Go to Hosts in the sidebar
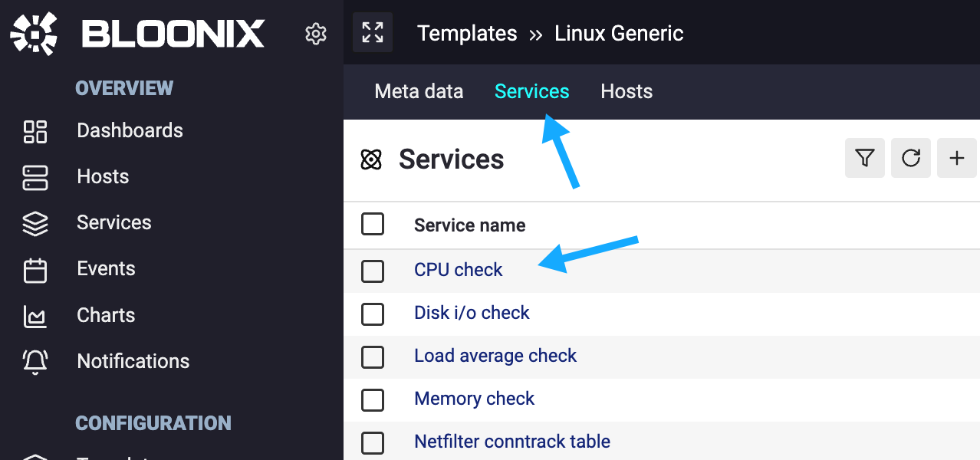Screen dimensions: 980x460 pyautogui.click(x=103, y=176)
